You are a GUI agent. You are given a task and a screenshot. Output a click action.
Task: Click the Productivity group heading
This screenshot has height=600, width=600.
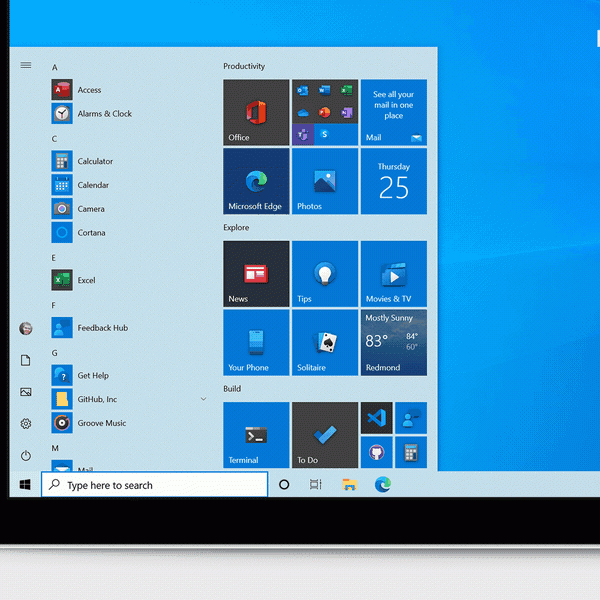(x=244, y=66)
